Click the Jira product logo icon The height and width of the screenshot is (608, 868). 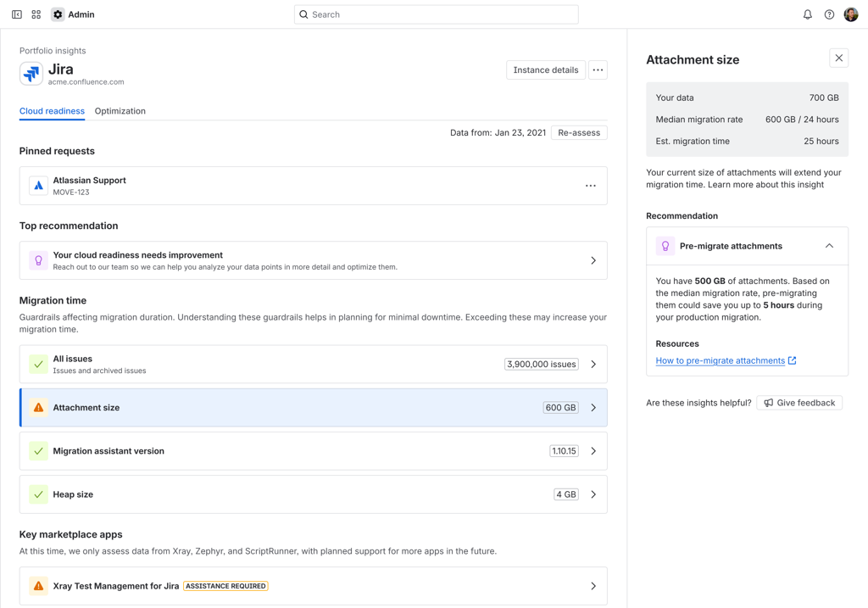coord(31,74)
